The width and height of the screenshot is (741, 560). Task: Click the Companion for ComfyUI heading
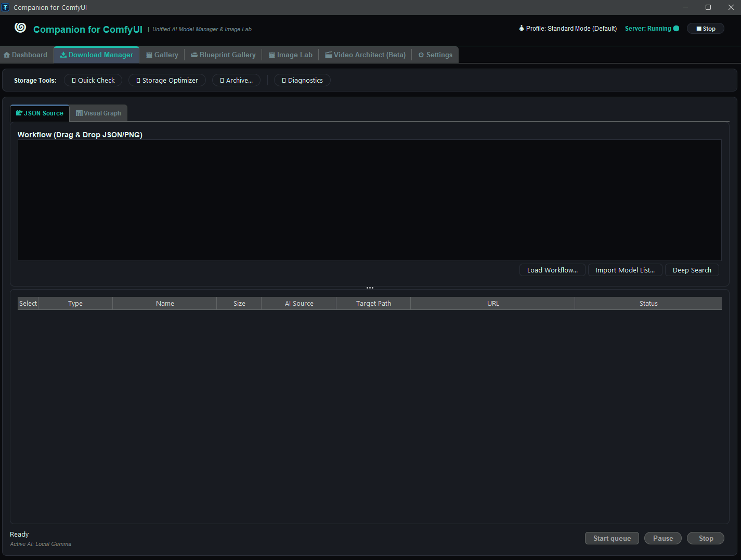tap(88, 29)
